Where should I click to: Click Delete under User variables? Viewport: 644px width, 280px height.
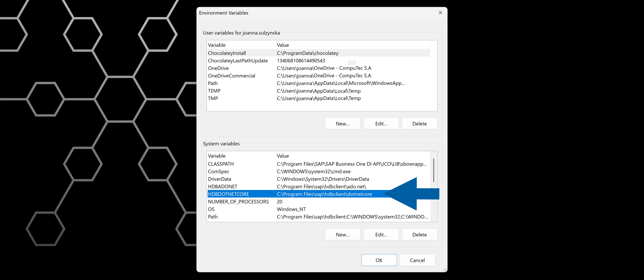419,123
